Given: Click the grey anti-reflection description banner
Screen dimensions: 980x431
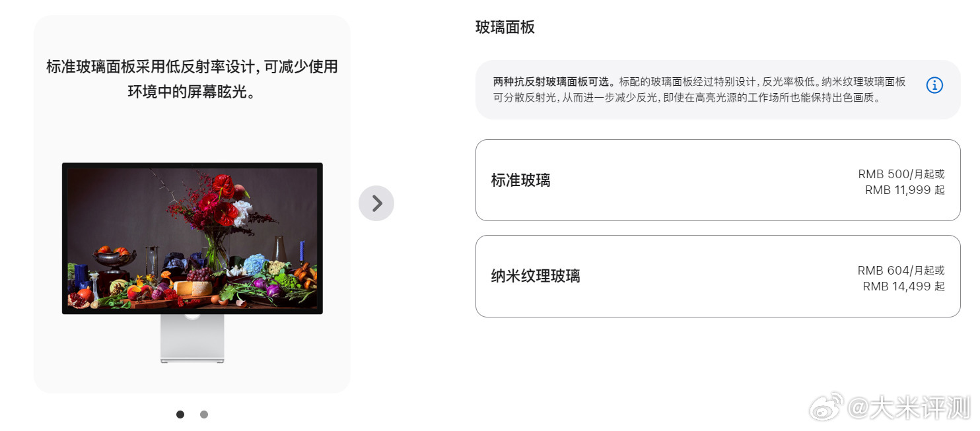Looking at the screenshot, I should [718, 90].
